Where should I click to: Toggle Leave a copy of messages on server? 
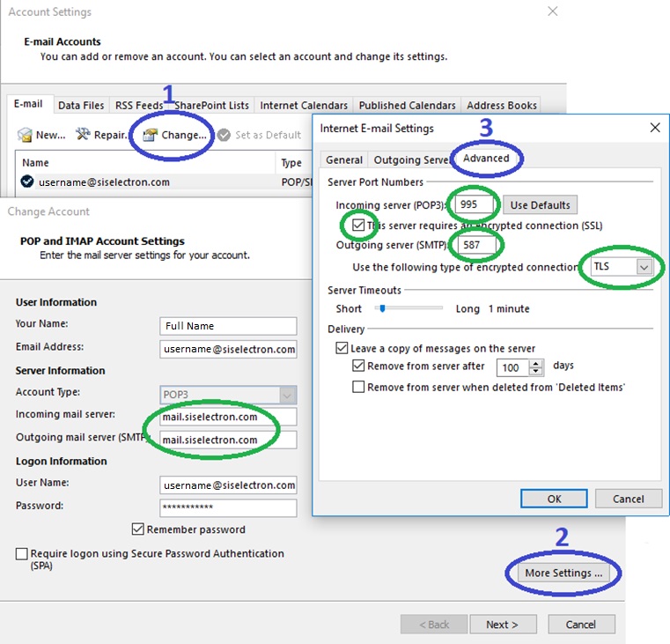click(x=342, y=348)
